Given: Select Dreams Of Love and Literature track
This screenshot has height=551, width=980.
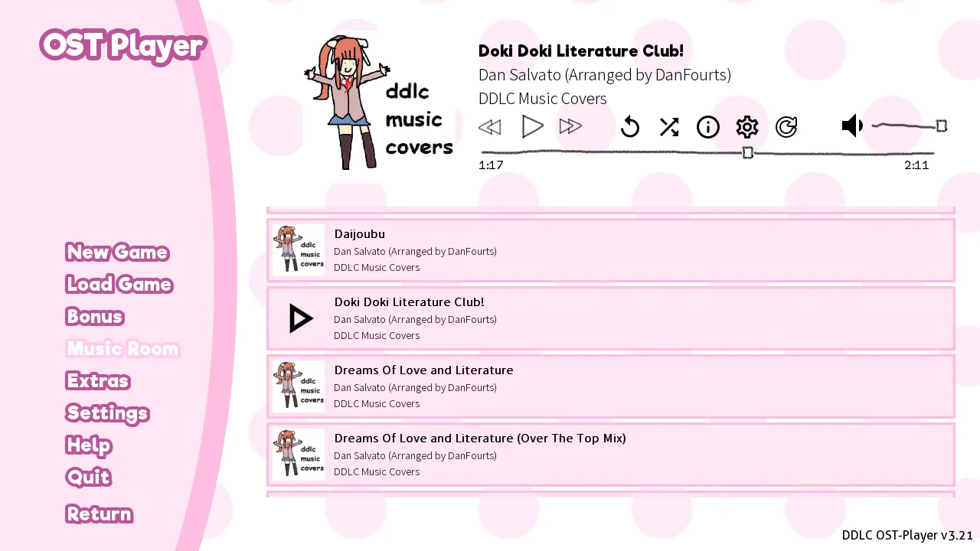Looking at the screenshot, I should pyautogui.click(x=611, y=386).
